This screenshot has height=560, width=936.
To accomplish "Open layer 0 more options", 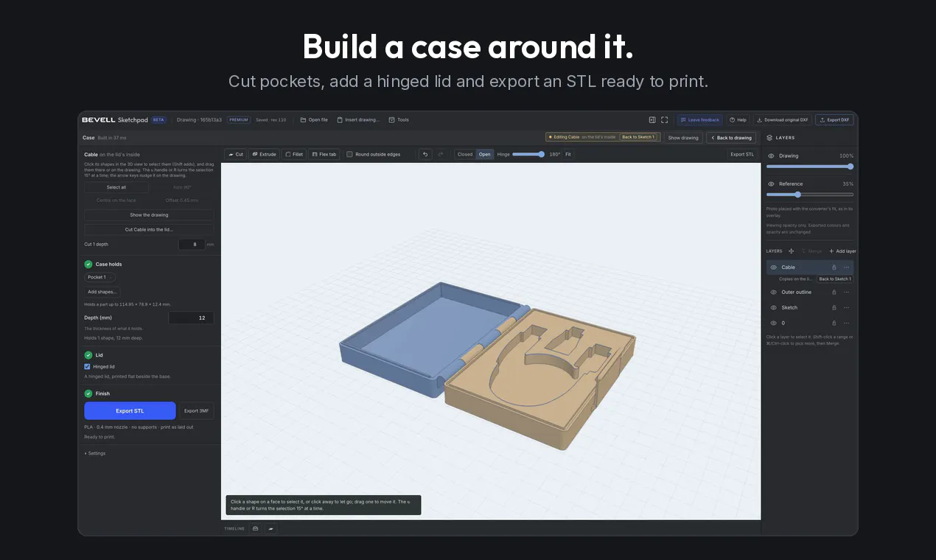I will pos(846,323).
